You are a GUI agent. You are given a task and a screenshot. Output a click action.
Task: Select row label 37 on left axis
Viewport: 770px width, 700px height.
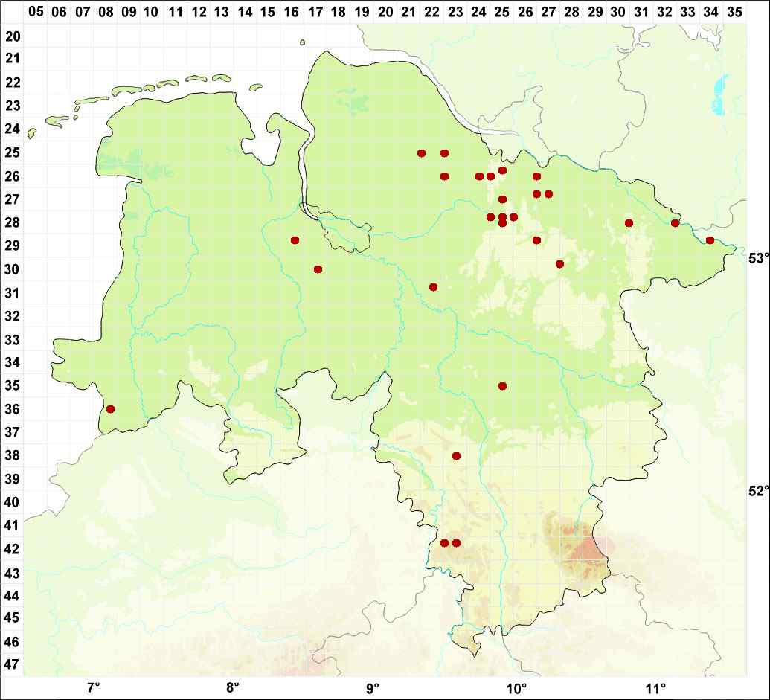(13, 432)
